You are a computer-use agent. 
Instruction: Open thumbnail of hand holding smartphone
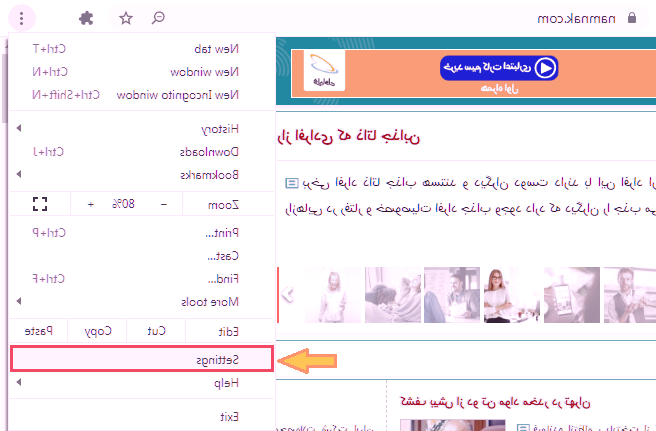pos(572,295)
